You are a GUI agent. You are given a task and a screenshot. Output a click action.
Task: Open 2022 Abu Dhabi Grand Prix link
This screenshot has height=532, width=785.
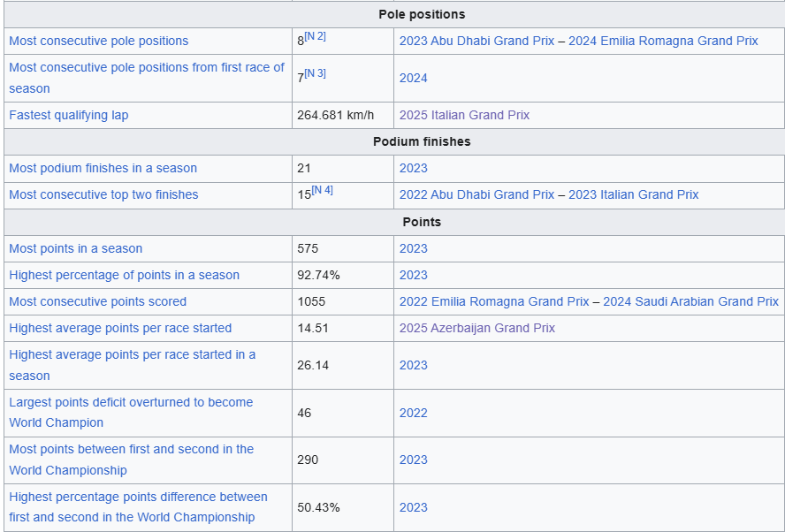pyautogui.click(x=476, y=194)
